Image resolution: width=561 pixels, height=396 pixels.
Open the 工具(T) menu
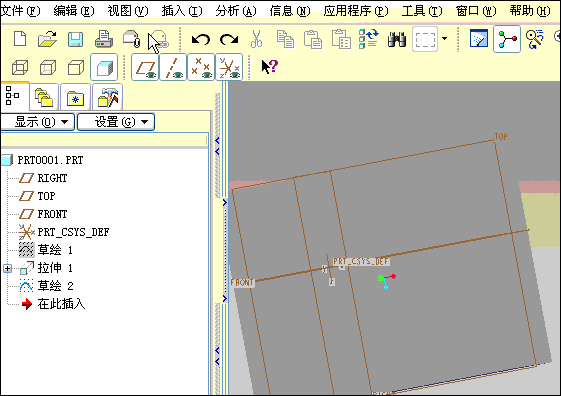422,11
